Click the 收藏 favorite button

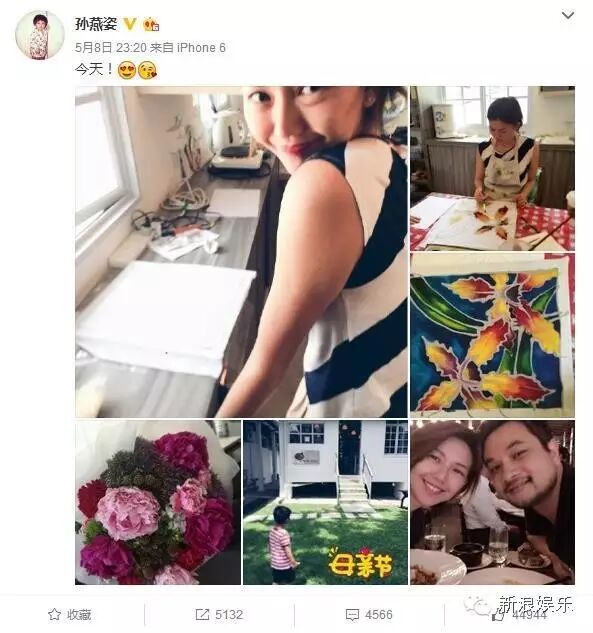(x=69, y=615)
